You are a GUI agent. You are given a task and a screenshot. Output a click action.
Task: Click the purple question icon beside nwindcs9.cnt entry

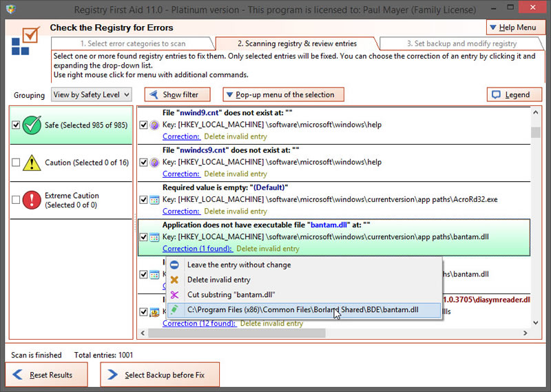[154, 162]
